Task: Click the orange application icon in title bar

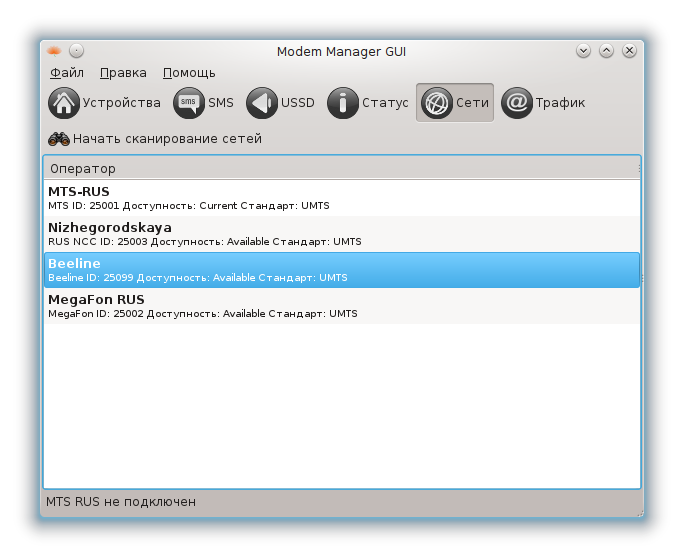Action: tap(54, 51)
